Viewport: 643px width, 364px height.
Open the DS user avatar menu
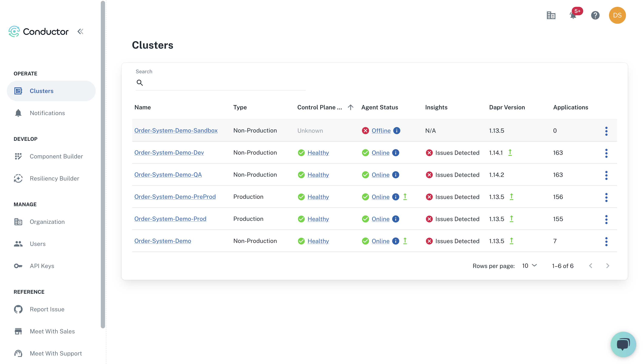click(617, 15)
